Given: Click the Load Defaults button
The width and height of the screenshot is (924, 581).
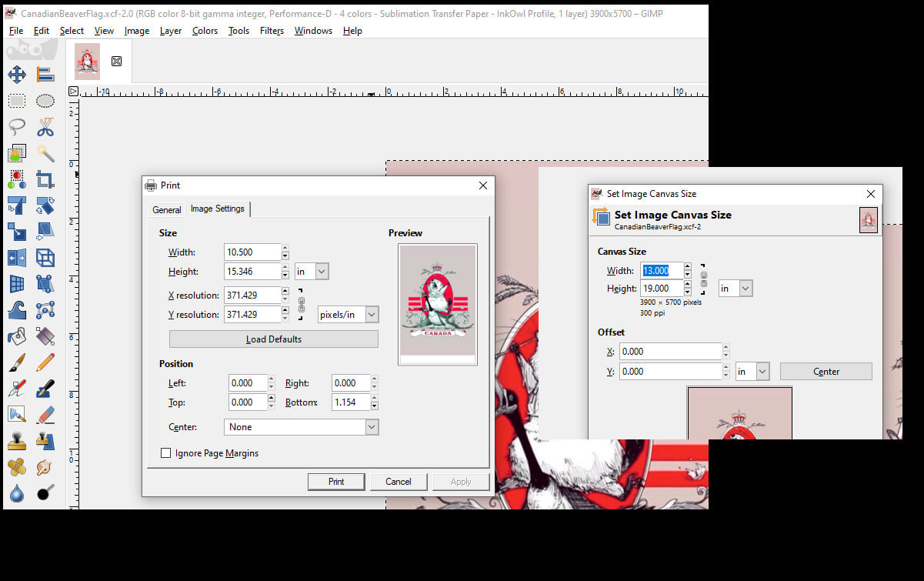Looking at the screenshot, I should coord(273,339).
